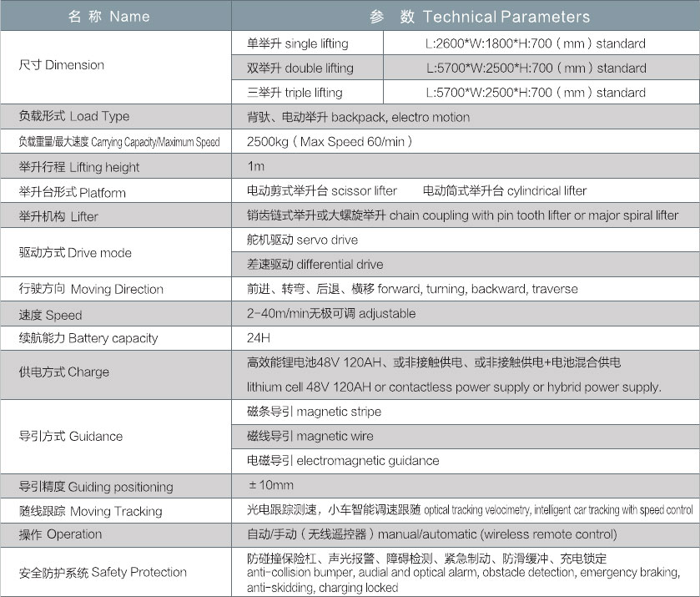Select the '±10mm' guiding positioning value
Screen dimensions: 700x597
click(271, 485)
